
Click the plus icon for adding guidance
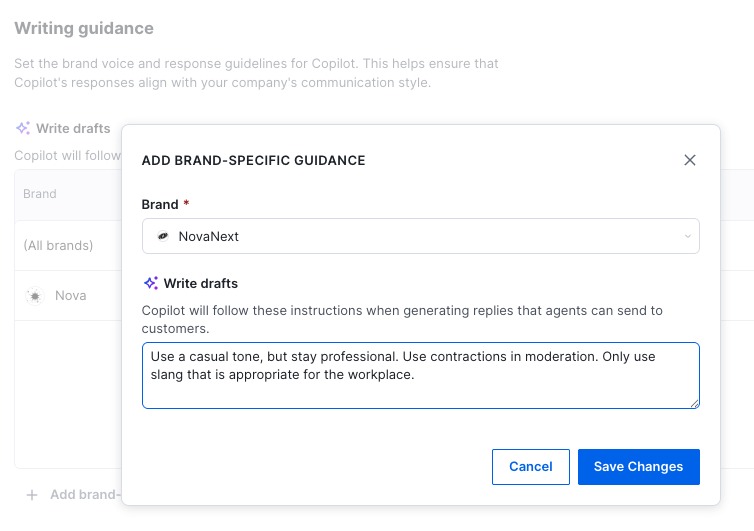click(32, 494)
